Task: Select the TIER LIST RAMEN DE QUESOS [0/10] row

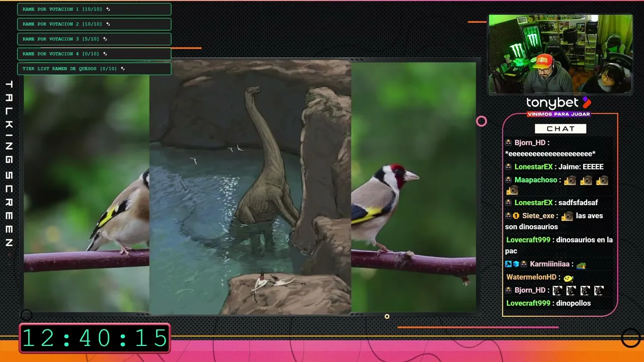Action: pos(94,69)
